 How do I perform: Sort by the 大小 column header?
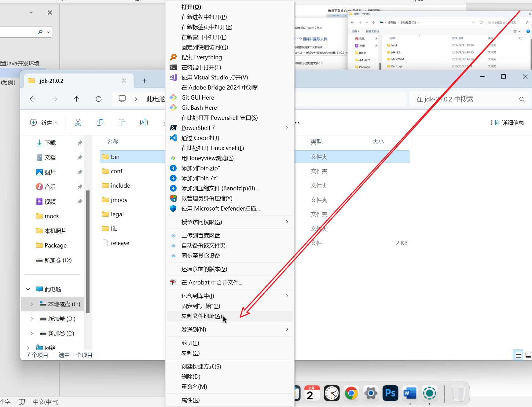pos(378,142)
